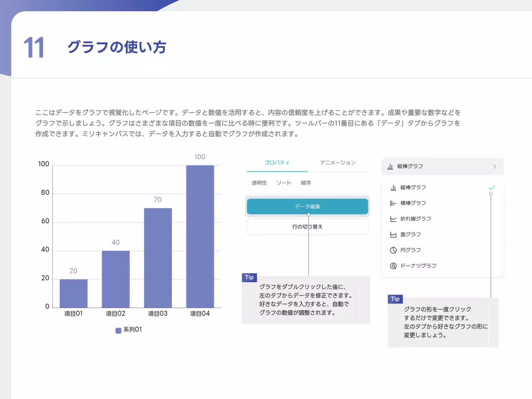Viewport: 532px width, 399px height.
Task: Select the 縦棒グラフ icon in the list
Action: [393, 188]
